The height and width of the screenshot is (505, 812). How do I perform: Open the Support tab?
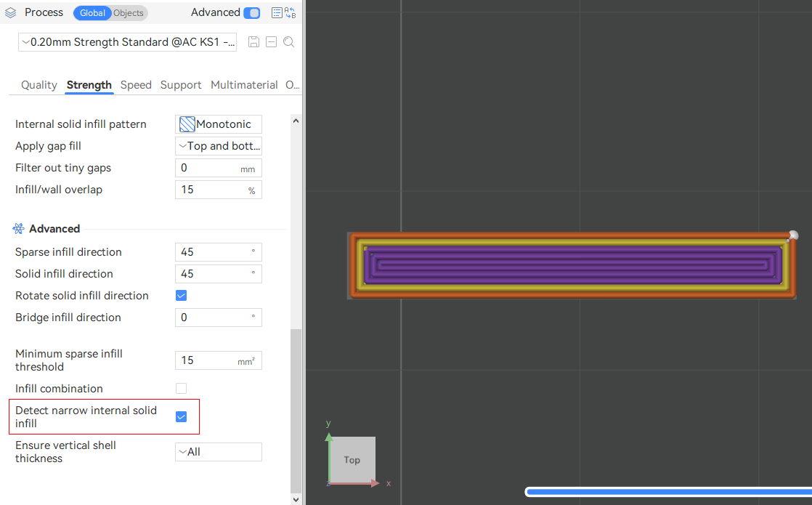(x=181, y=85)
